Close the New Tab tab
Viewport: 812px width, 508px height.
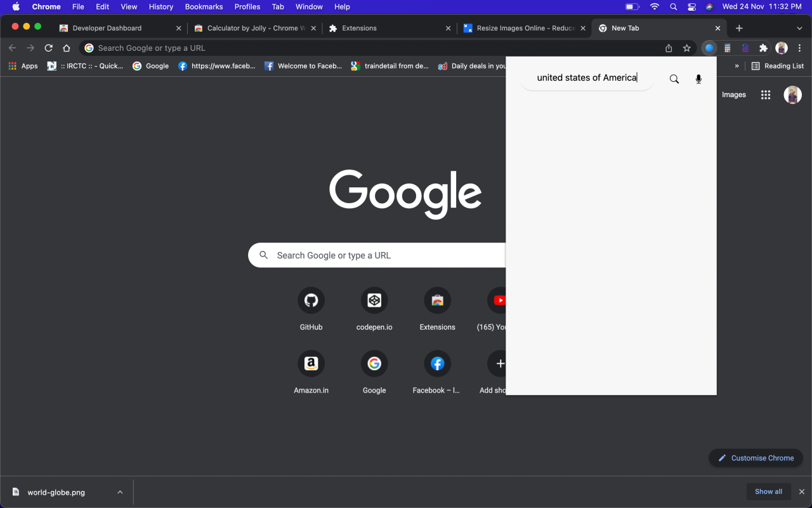tap(717, 28)
